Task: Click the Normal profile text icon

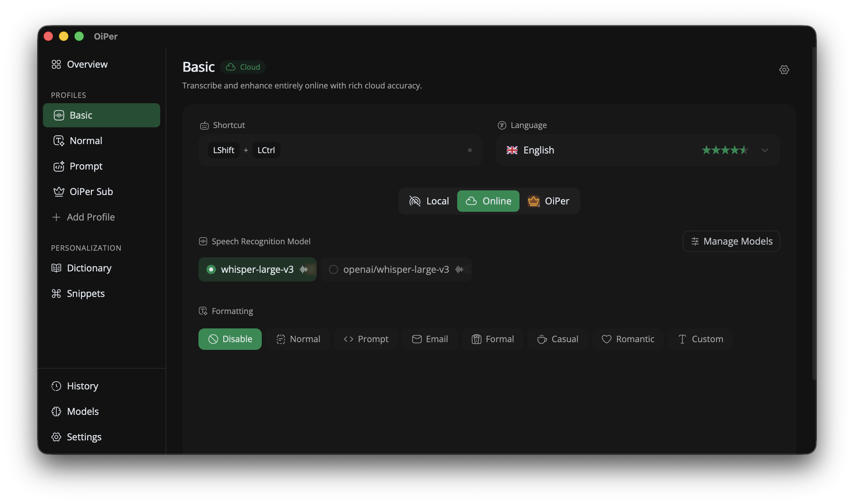Action: tap(59, 141)
